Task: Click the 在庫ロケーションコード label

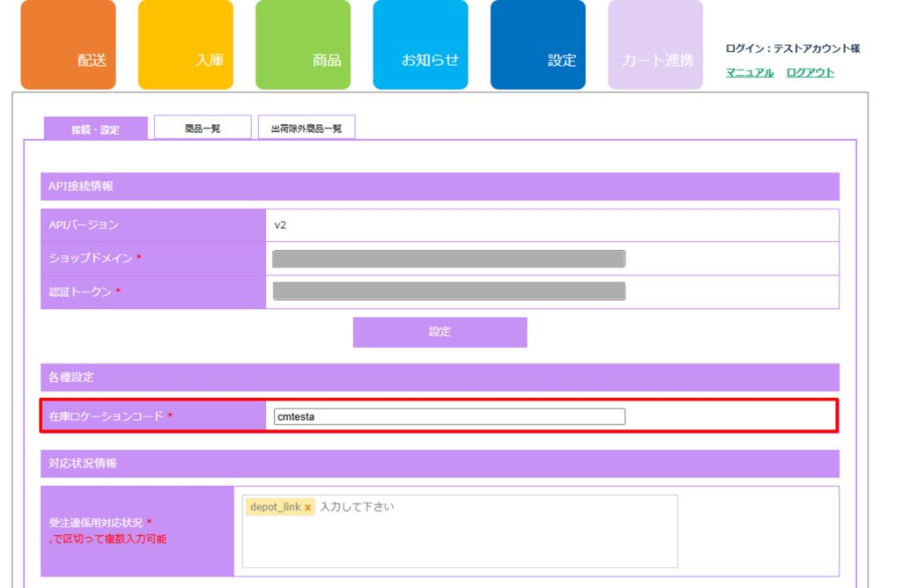Action: 106,416
